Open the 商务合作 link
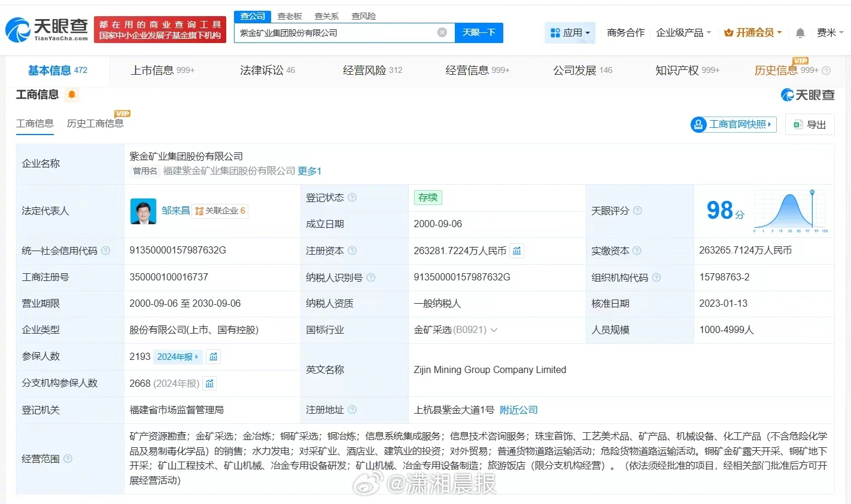Screen dimensions: 851x504 click(x=626, y=32)
